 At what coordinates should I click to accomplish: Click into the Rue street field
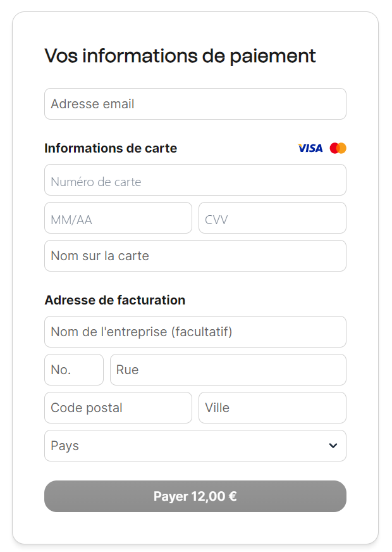tap(228, 370)
